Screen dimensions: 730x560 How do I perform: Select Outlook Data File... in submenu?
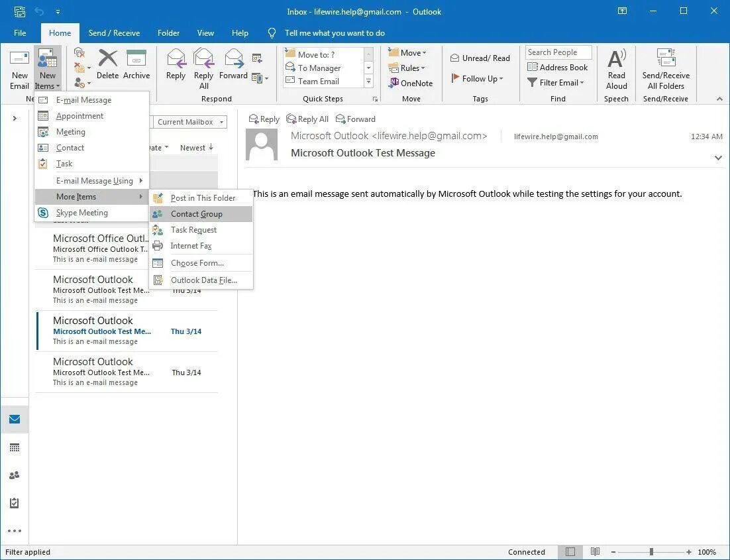coord(201,280)
